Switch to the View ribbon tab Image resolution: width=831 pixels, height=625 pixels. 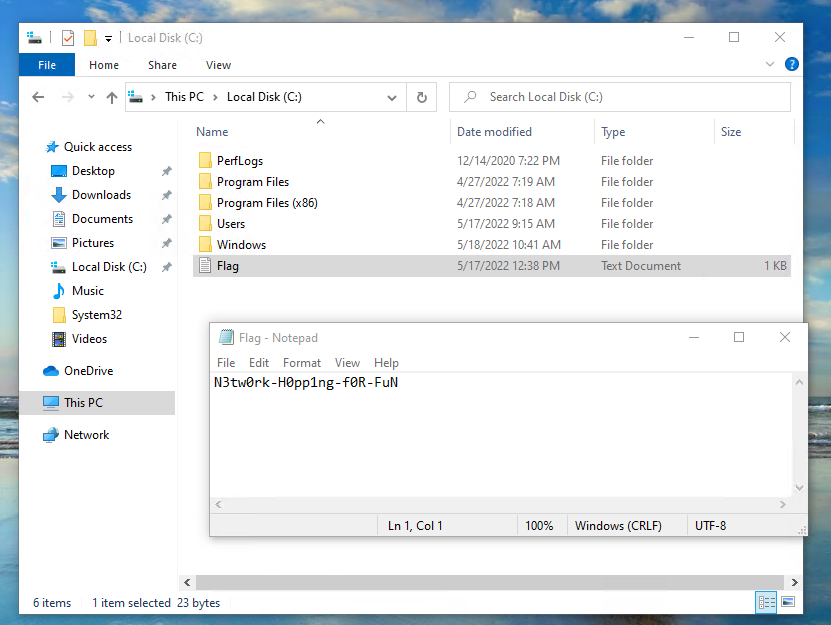pos(218,65)
